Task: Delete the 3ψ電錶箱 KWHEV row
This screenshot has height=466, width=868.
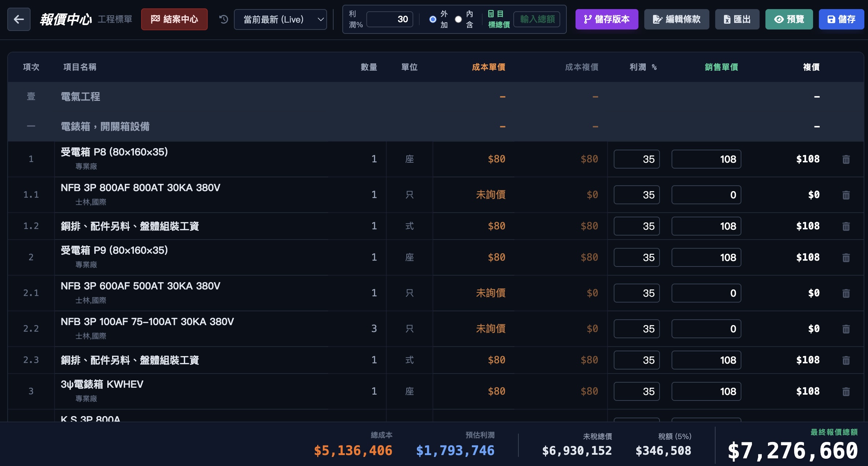Action: point(846,392)
